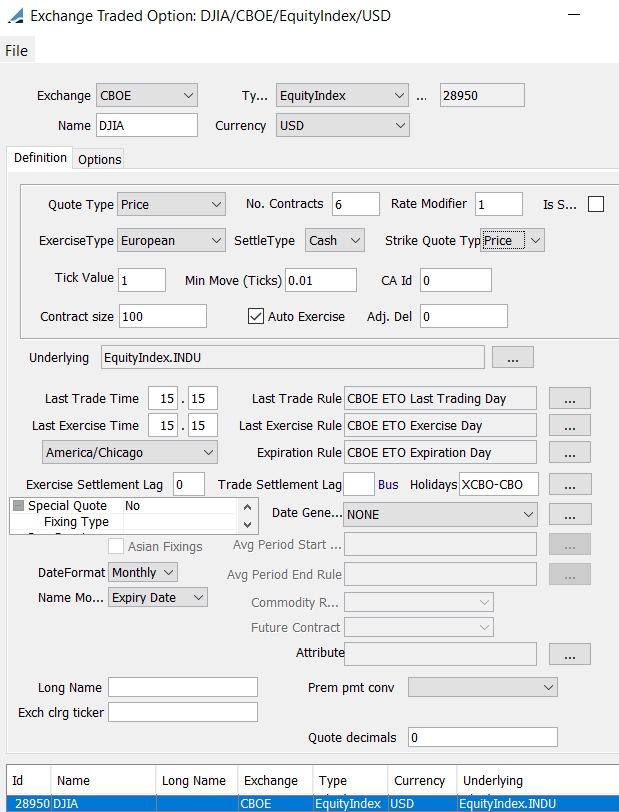The height and width of the screenshot is (812, 619).
Task: Click browse button next to Date Generator
Action: 570,515
